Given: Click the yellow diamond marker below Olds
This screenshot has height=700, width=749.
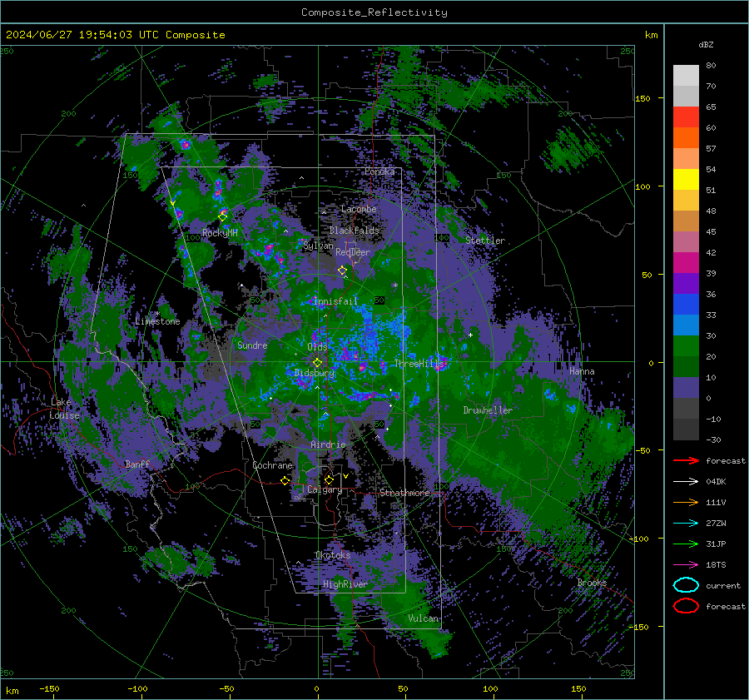Looking at the screenshot, I should 317,363.
